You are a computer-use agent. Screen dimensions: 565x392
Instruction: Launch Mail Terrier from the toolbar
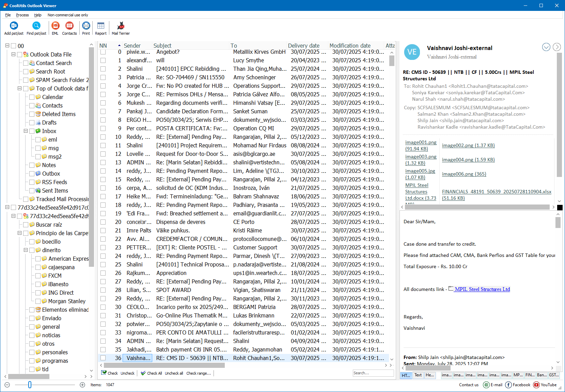pos(121,28)
